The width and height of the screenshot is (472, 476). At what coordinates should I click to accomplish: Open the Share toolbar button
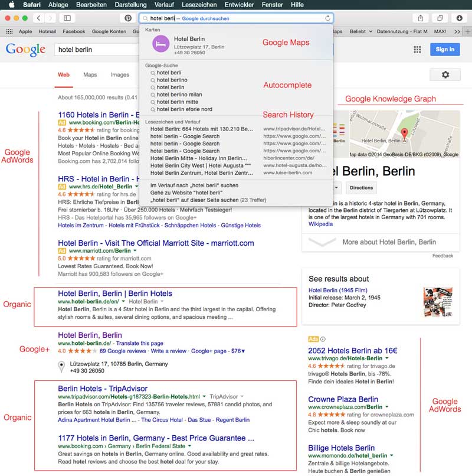421,18
